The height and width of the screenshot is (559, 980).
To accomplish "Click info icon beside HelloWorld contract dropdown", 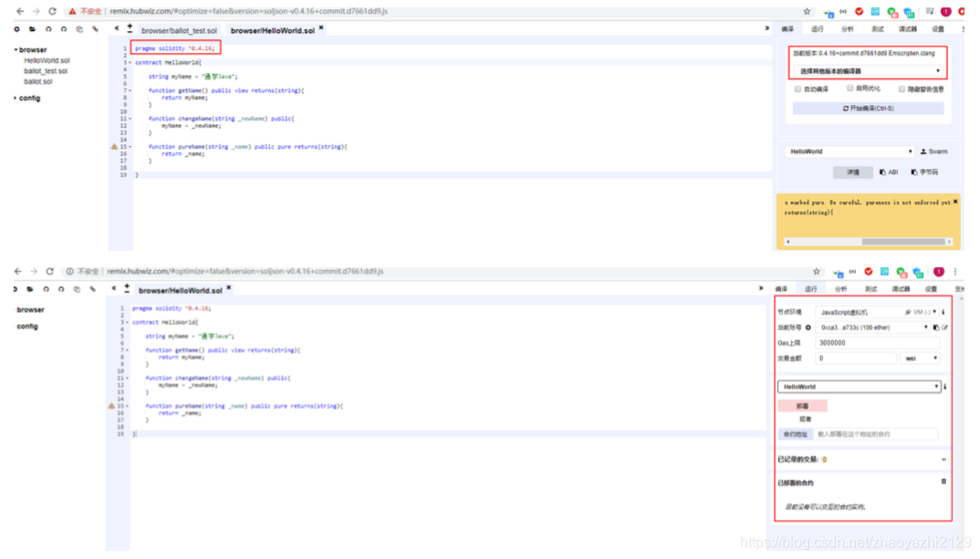I will [945, 388].
